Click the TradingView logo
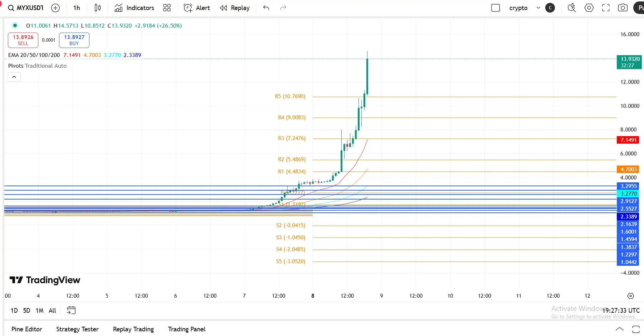Viewport: 644px width, 336px height. [x=45, y=280]
